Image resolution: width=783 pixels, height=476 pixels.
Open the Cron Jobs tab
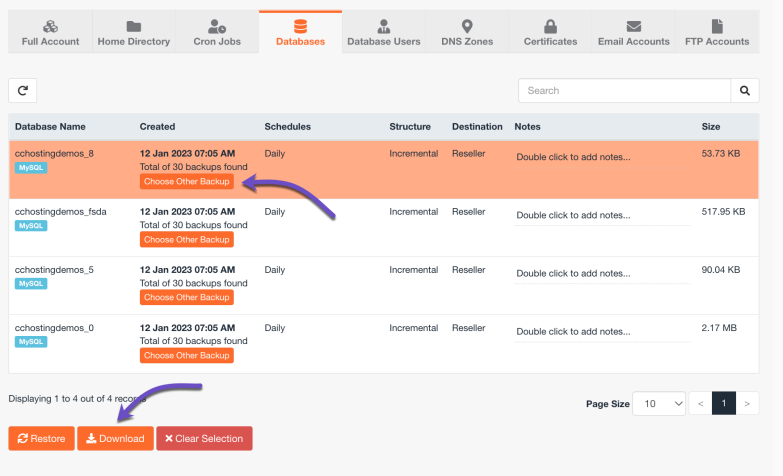coord(216,32)
